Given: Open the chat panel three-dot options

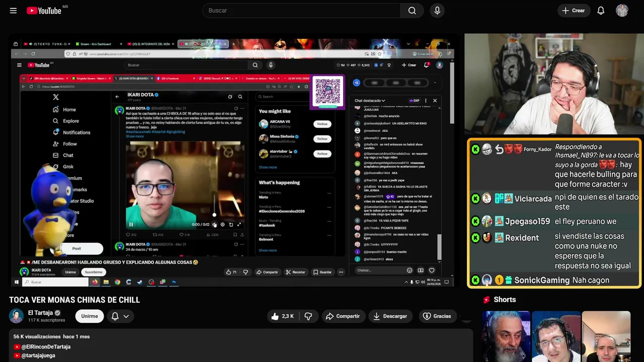Looking at the screenshot, I should [x=426, y=101].
